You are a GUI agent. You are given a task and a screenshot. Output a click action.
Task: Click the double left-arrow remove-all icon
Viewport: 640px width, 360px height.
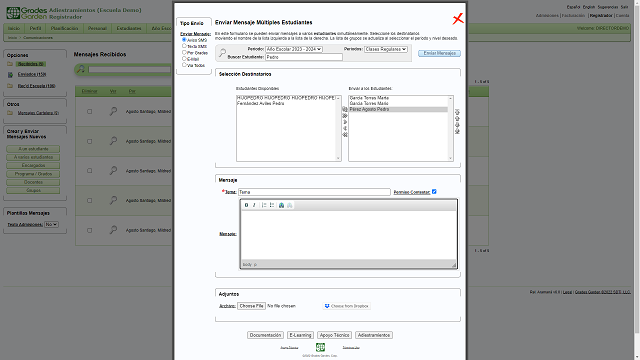tap(345, 135)
